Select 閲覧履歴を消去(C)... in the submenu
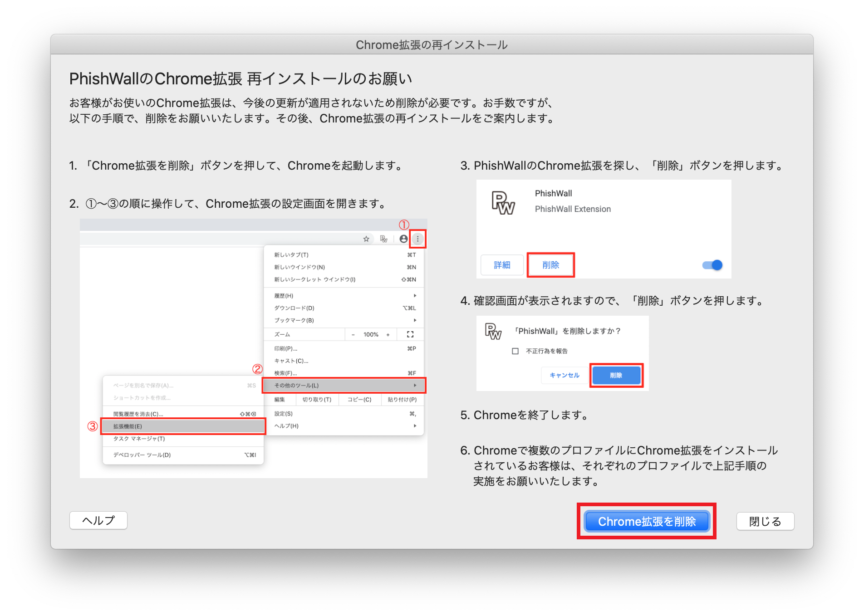 click(x=183, y=414)
